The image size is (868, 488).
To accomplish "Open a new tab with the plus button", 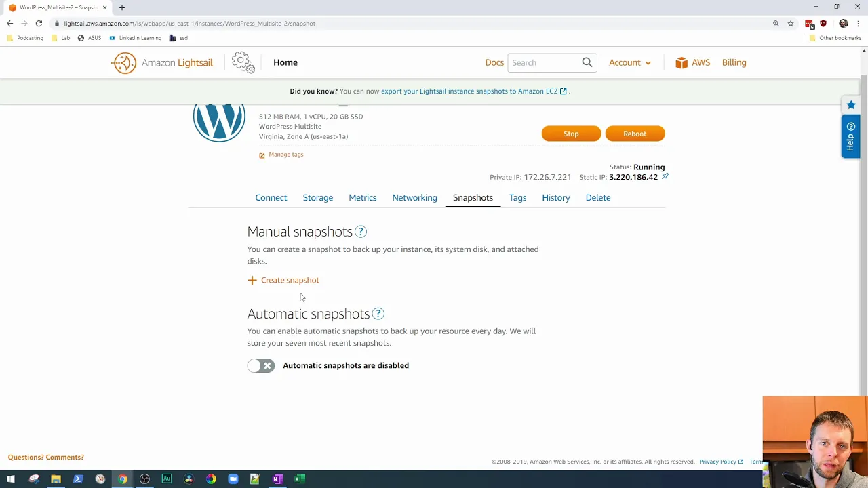I will point(122,7).
